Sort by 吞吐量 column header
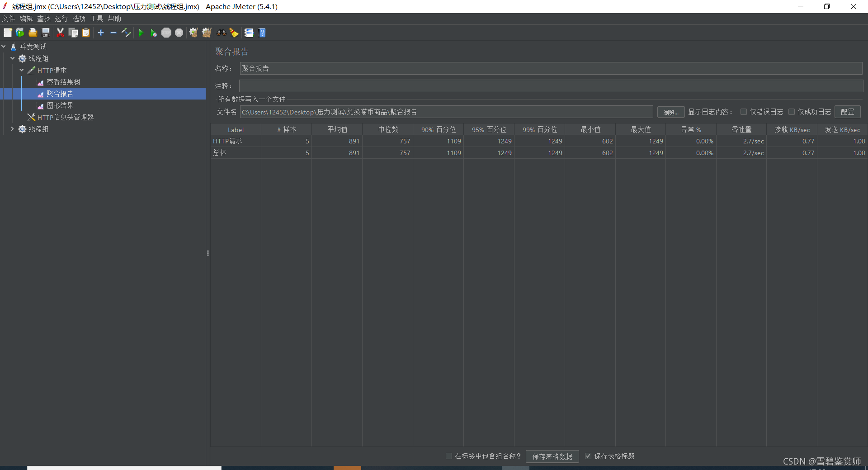This screenshot has width=868, height=470. 741,130
